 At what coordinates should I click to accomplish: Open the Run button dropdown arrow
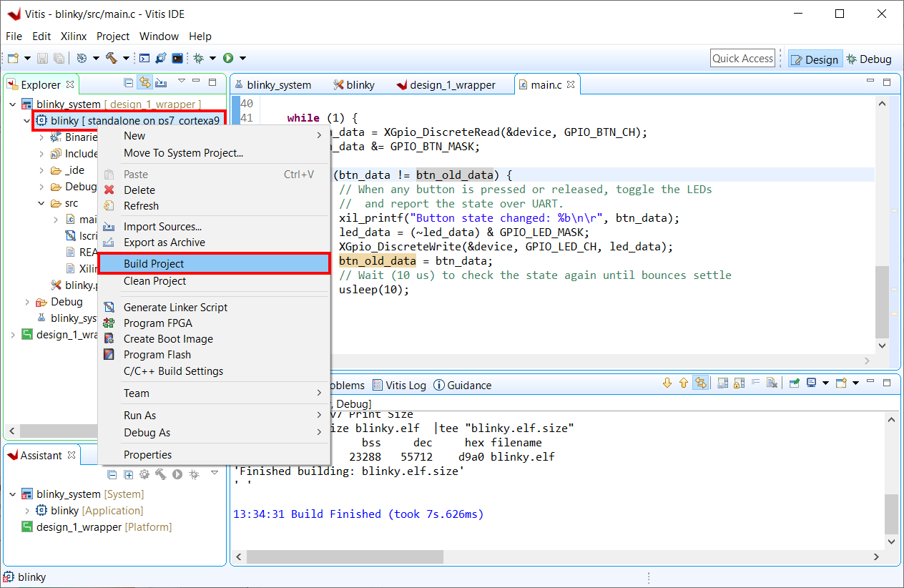[x=242, y=59]
